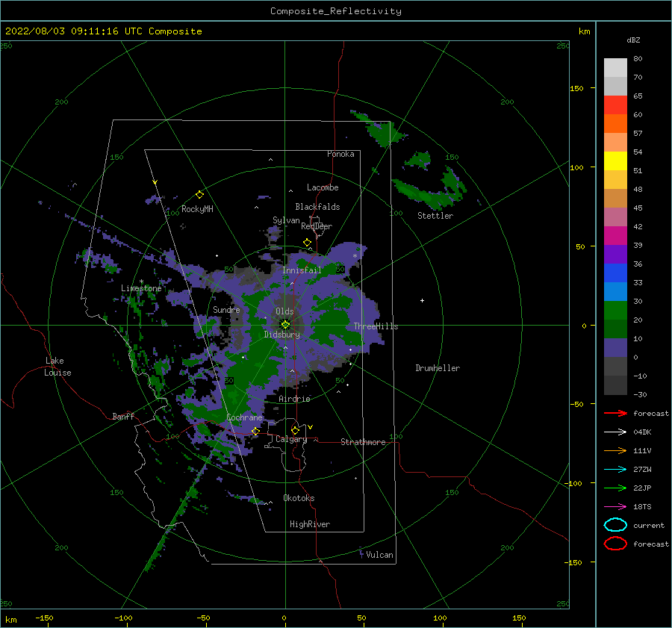The height and width of the screenshot is (628, 672).
Task: Click the HighRiver town label
Action: tap(310, 524)
